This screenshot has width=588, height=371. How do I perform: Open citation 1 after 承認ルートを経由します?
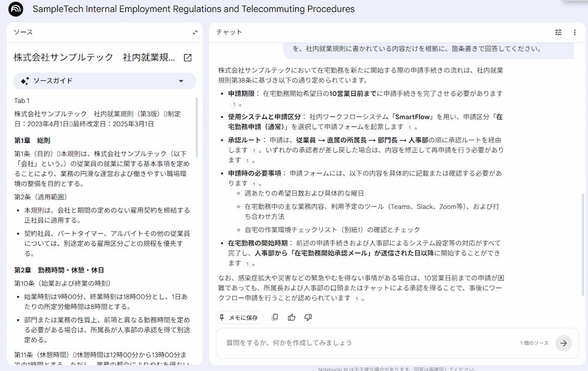pyautogui.click(x=254, y=151)
